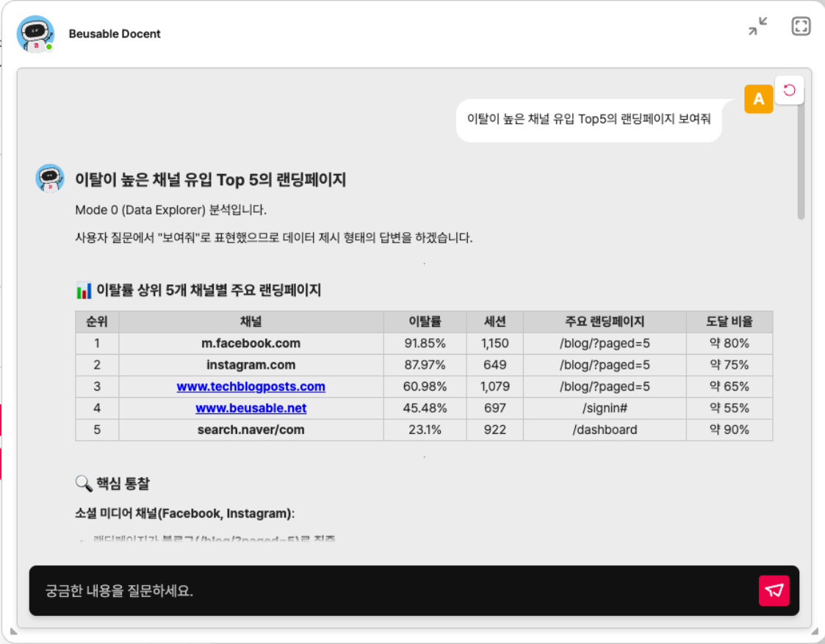Click the 도달 비율 column header
The image size is (825, 644).
click(729, 322)
